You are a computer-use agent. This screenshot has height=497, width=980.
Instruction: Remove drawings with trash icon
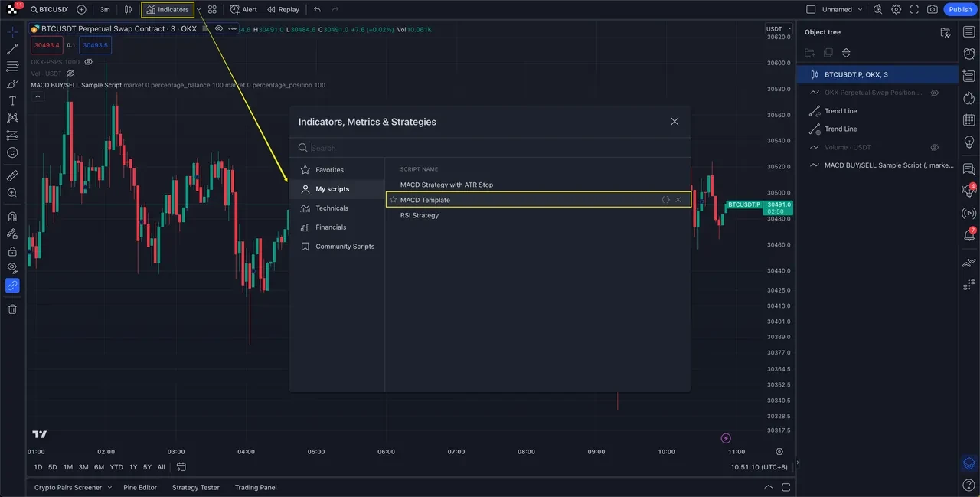12,309
